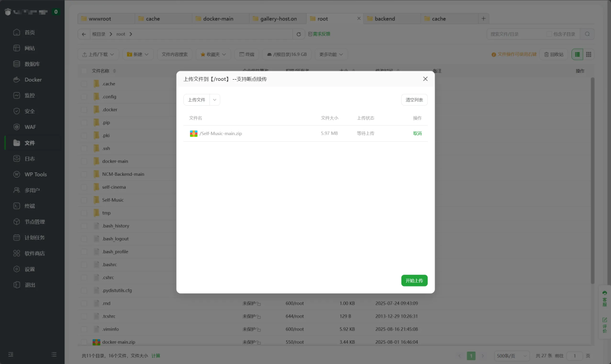Switch to the docker-main tab
This screenshot has height=364, width=611.
(221, 18)
